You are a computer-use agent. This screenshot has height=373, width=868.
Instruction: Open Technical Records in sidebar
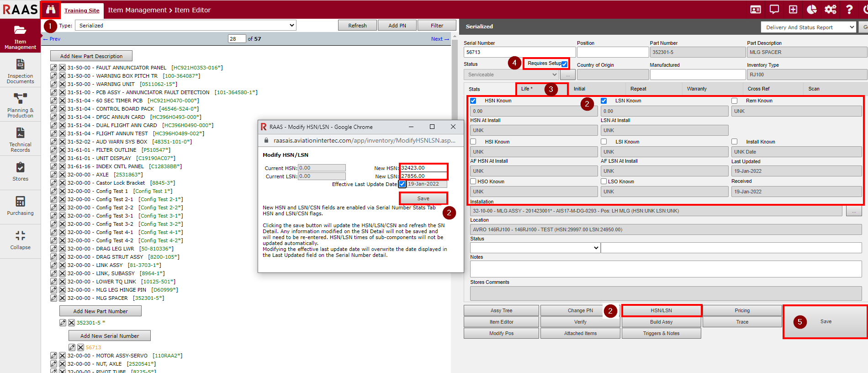point(20,140)
